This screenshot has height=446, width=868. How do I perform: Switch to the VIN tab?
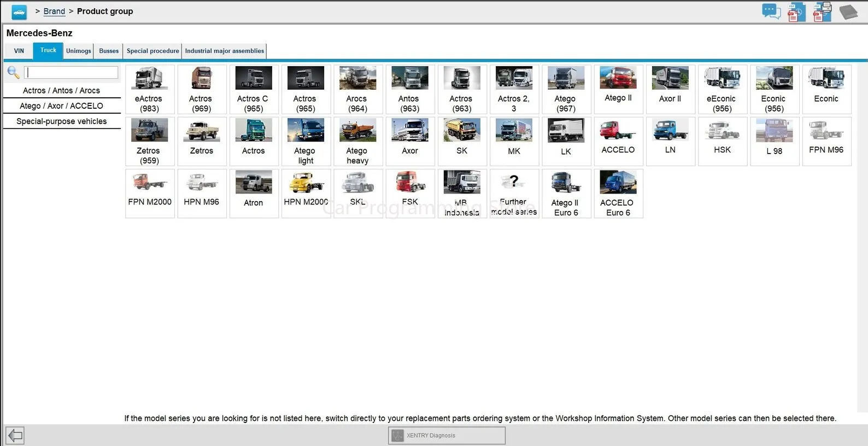[19, 51]
